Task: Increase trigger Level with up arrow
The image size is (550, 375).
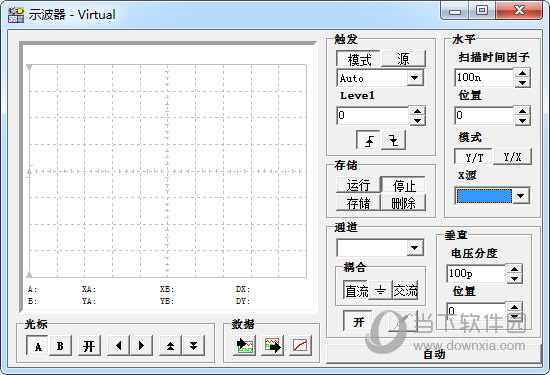Action: tap(417, 111)
